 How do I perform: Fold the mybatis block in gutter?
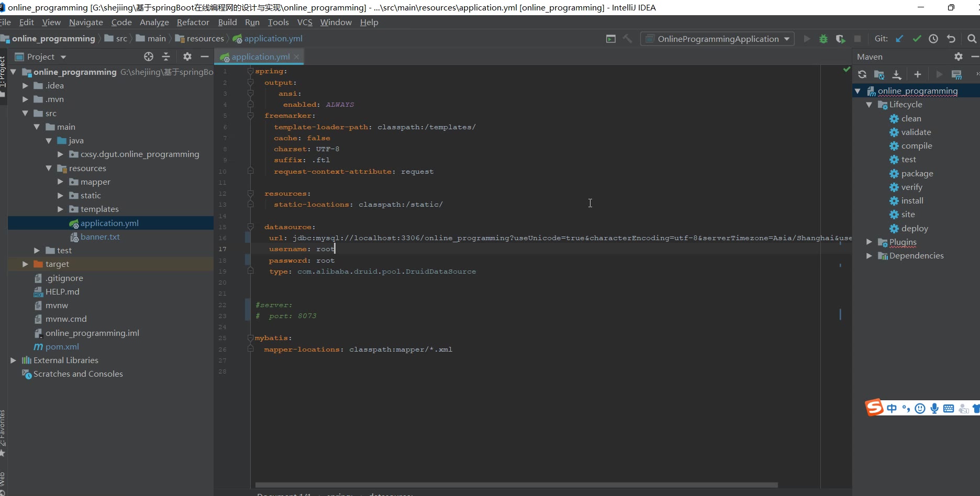click(x=250, y=338)
